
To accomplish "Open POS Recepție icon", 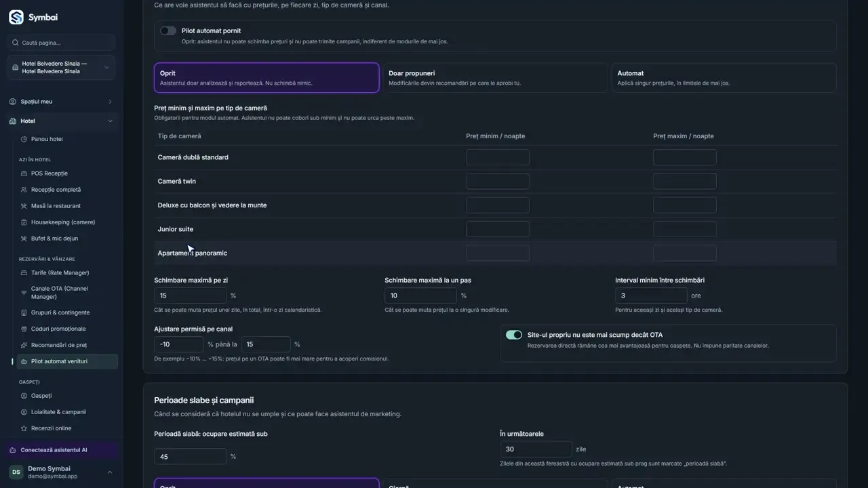I will [24, 174].
